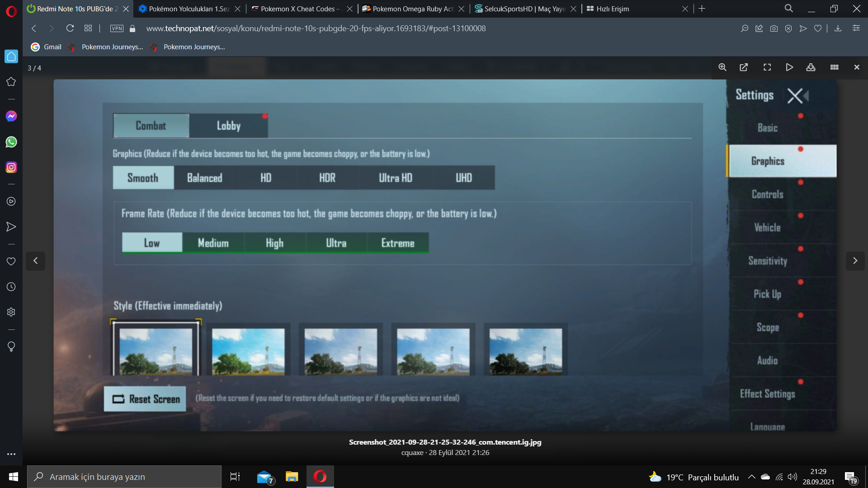Click the Windows taskbar search field
The image size is (868, 488).
pyautogui.click(x=124, y=477)
